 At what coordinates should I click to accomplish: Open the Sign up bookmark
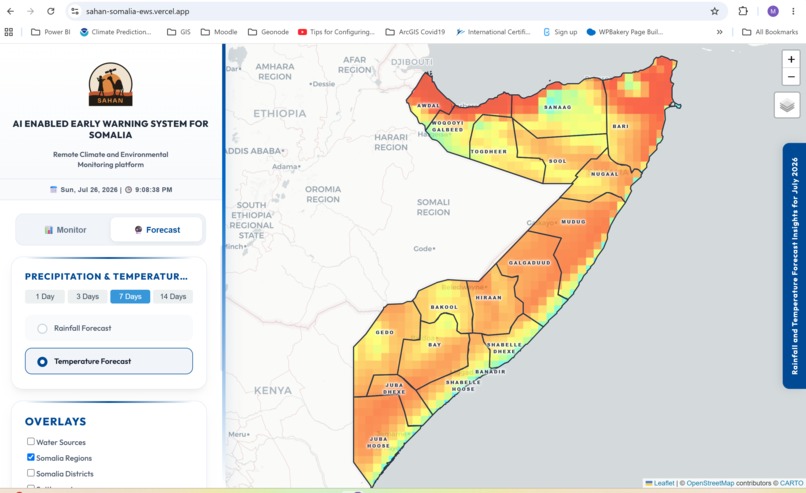(560, 32)
